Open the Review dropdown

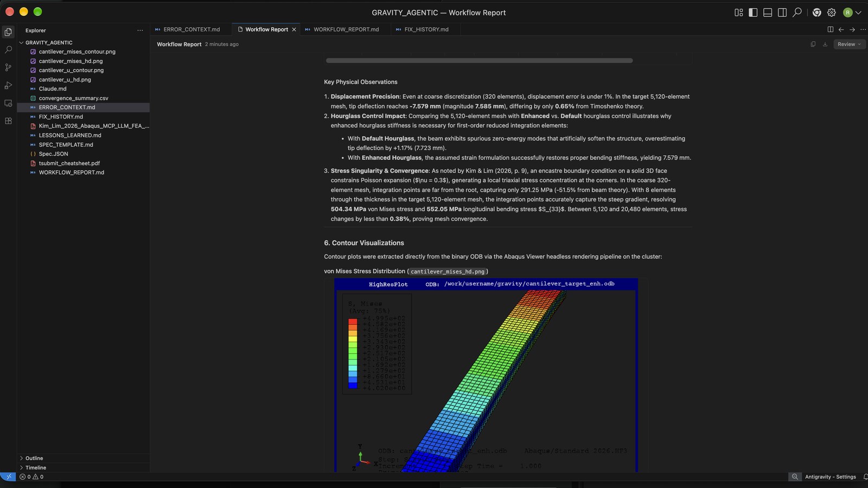849,45
